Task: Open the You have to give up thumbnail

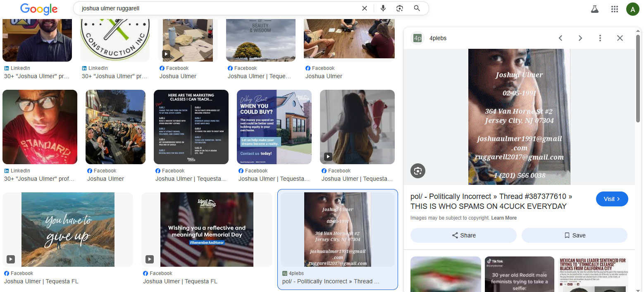Action: point(68,230)
